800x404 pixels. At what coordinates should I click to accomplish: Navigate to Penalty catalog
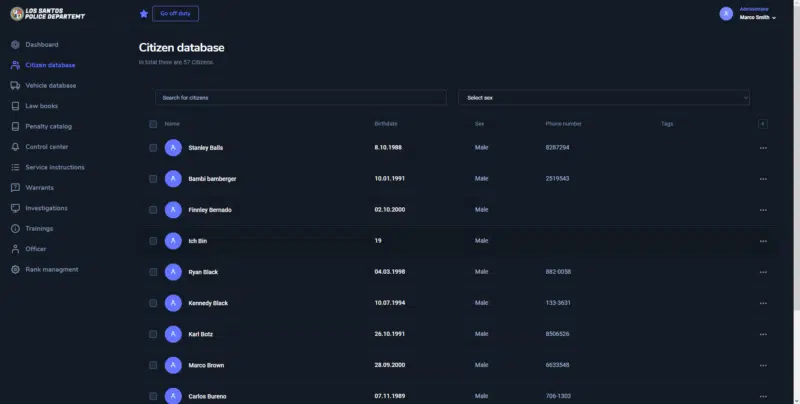[48, 127]
